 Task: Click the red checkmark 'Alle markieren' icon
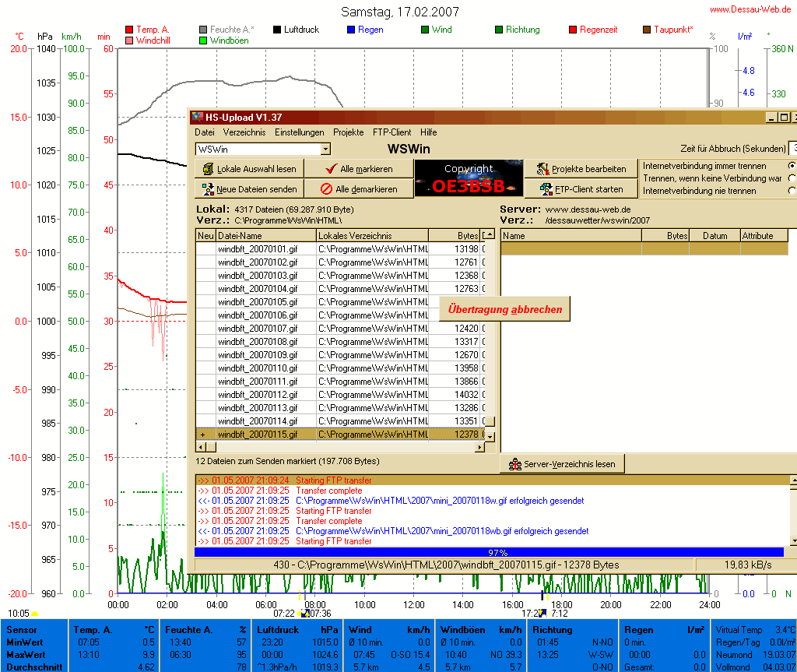(x=331, y=169)
